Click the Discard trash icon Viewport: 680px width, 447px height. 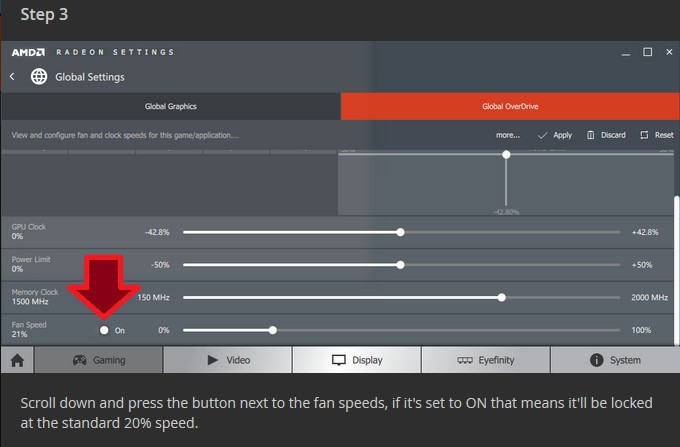[x=591, y=135]
